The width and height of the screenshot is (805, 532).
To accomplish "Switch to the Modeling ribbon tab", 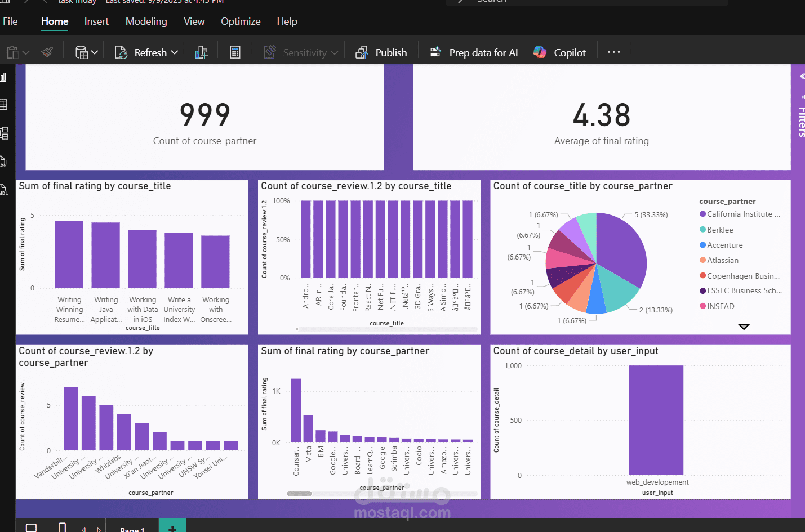I will pos(146,21).
